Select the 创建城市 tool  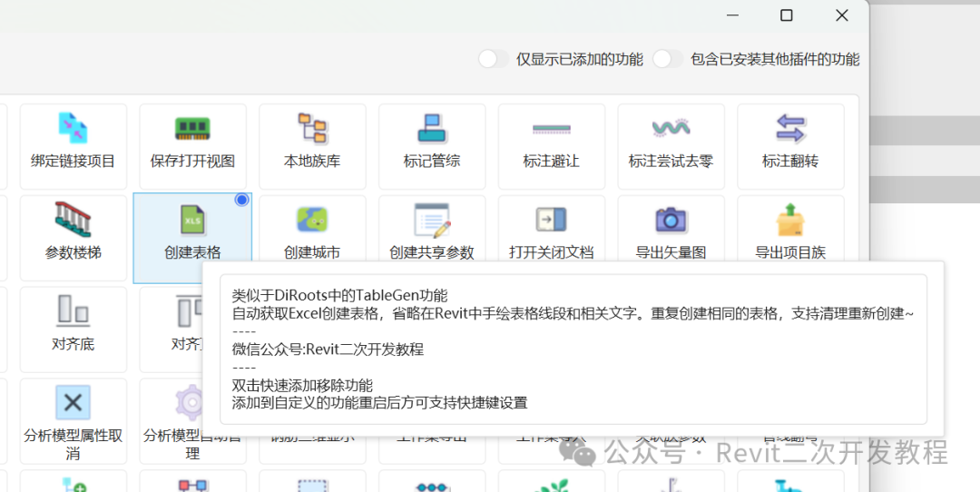[312, 229]
